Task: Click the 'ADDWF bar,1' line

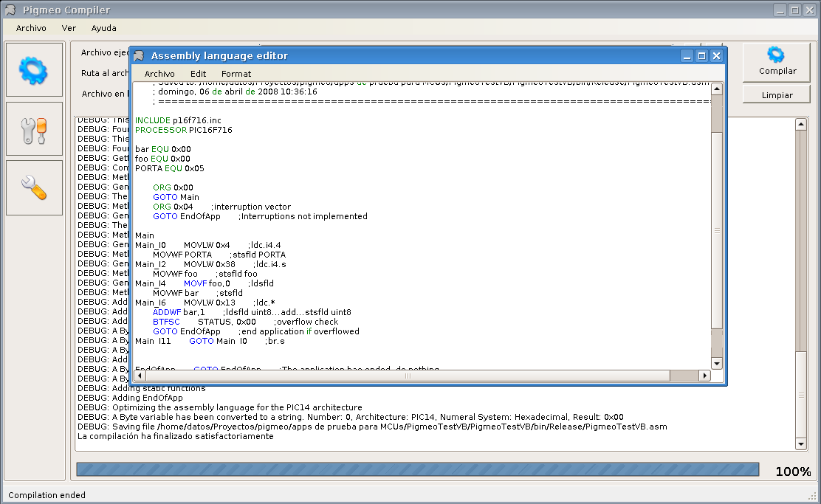Action: coord(252,312)
